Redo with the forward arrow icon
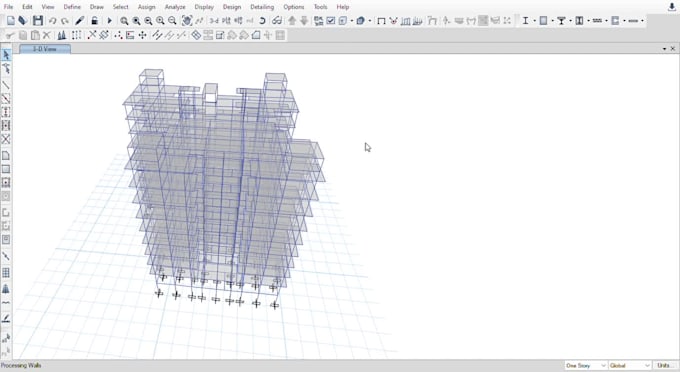680x372 pixels. [65, 20]
